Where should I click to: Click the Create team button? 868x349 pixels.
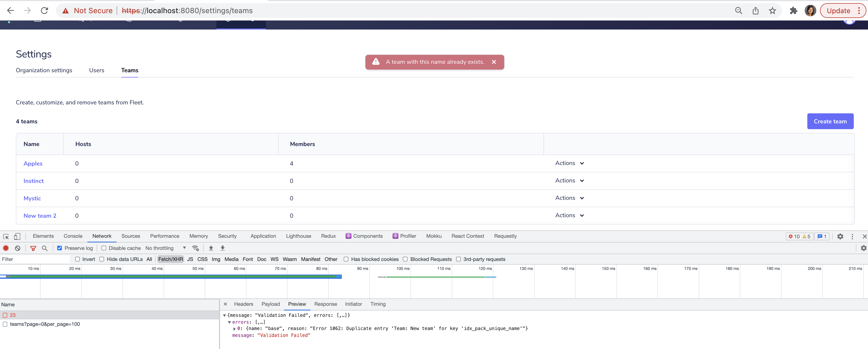coord(830,121)
